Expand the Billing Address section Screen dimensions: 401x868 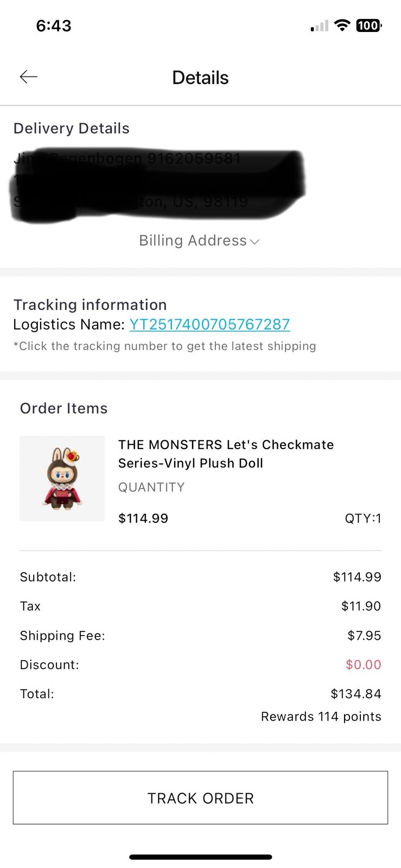pos(199,240)
